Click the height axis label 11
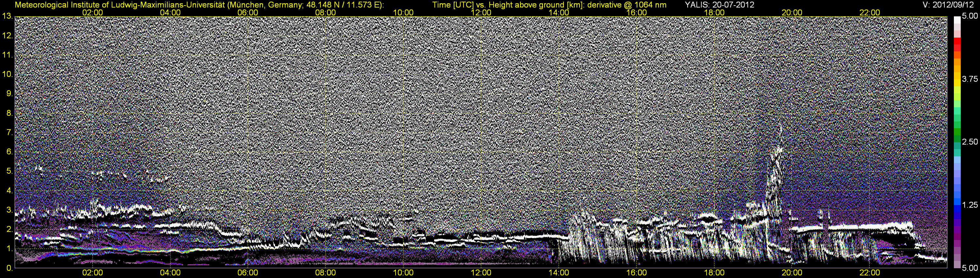 (7, 55)
